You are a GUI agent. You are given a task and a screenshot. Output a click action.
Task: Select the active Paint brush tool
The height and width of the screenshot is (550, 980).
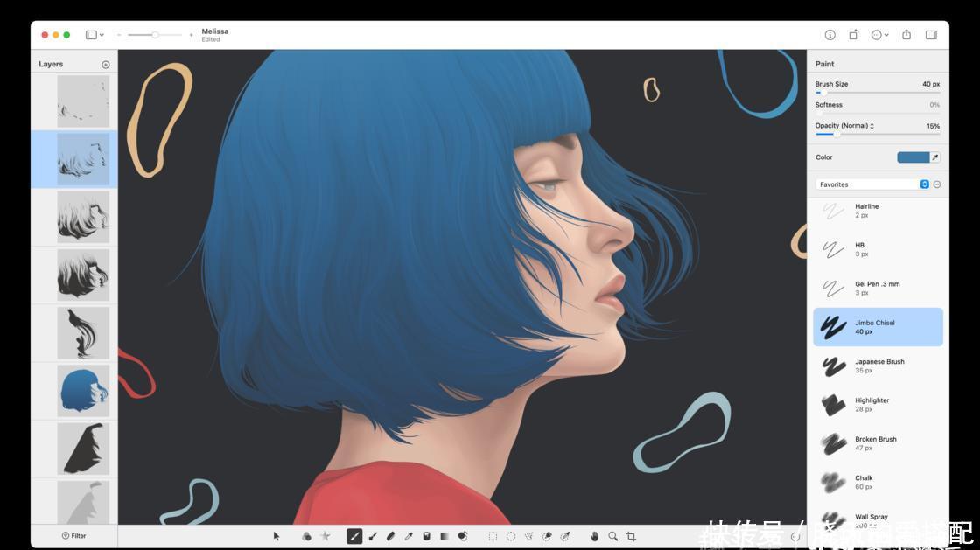[354, 536]
